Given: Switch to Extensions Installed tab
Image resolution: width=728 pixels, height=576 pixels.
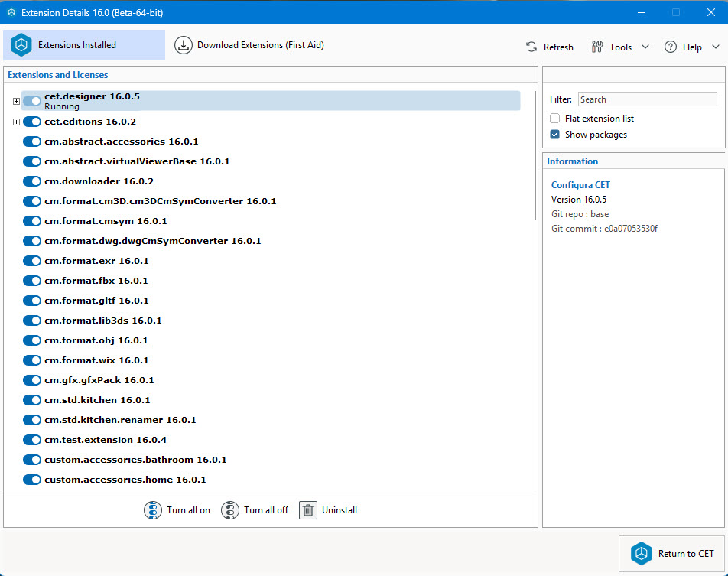Looking at the screenshot, I should click(84, 45).
